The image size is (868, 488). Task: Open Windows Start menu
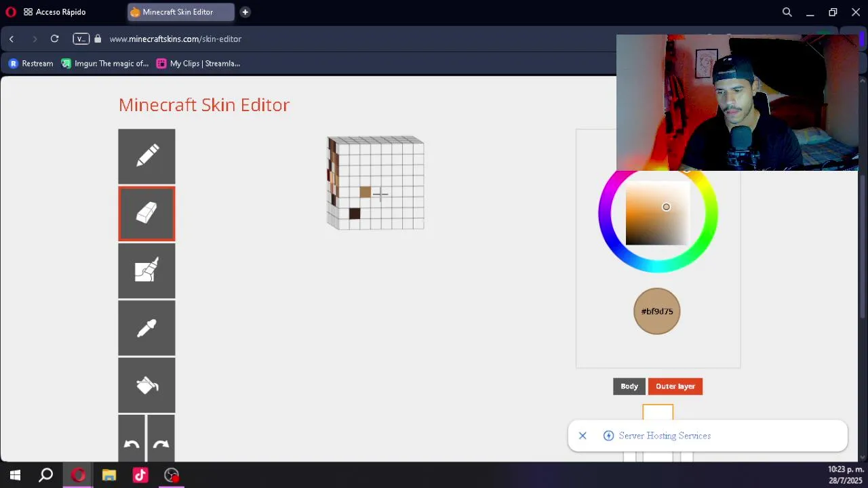15,475
